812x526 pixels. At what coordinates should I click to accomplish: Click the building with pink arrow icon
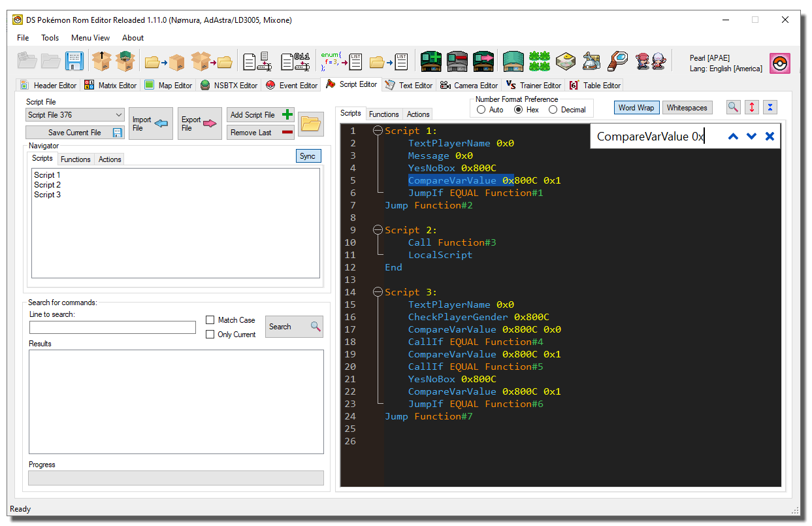[x=483, y=61]
